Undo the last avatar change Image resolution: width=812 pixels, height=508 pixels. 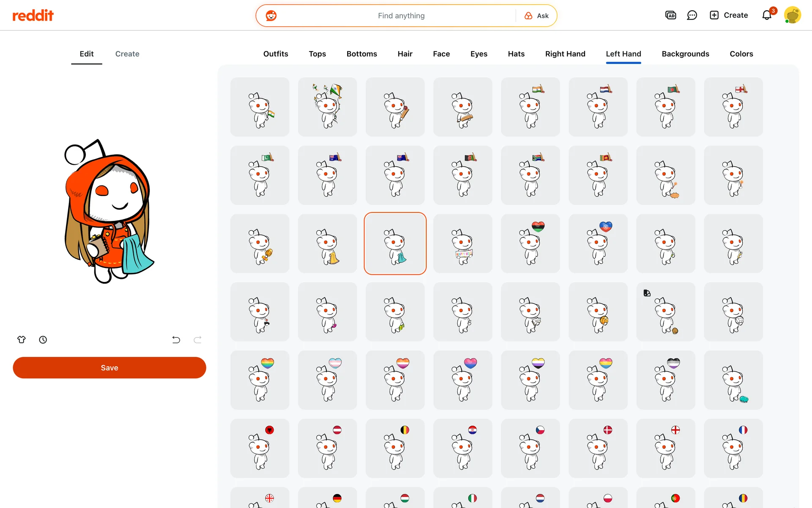[x=176, y=340]
